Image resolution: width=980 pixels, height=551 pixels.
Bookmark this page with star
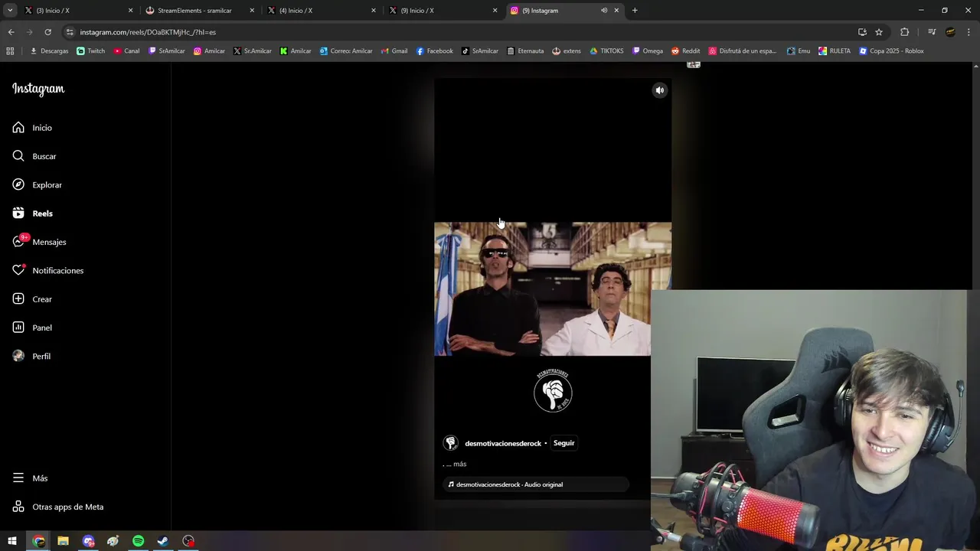[879, 32]
